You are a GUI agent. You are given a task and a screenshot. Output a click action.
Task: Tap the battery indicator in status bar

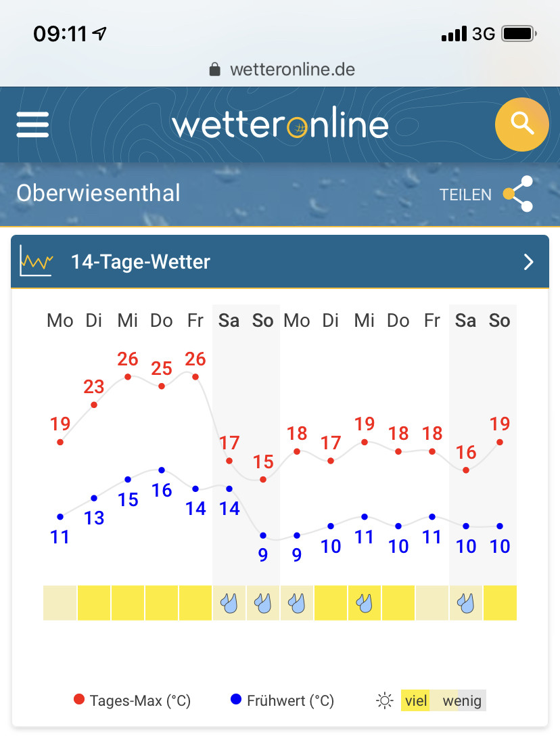point(519,34)
